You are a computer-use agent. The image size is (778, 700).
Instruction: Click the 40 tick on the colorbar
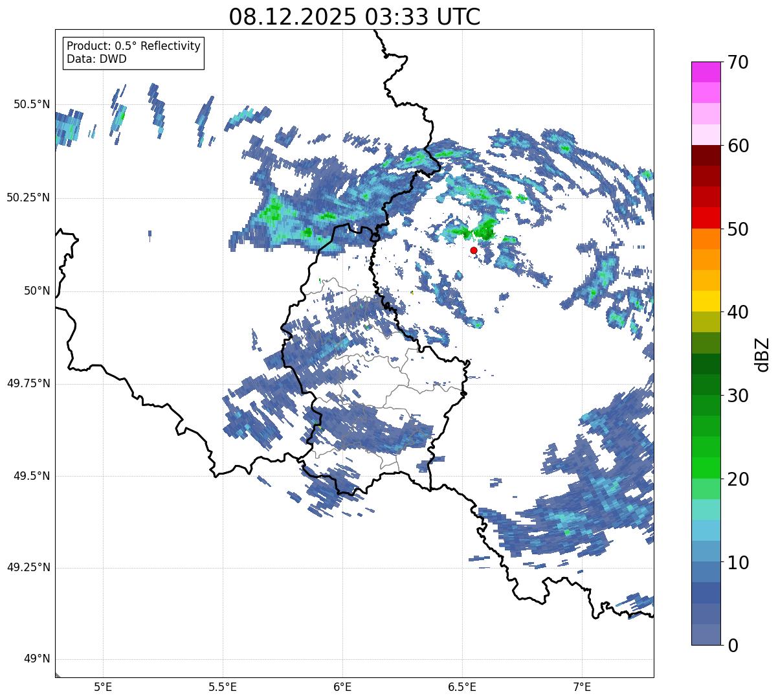[x=738, y=312]
